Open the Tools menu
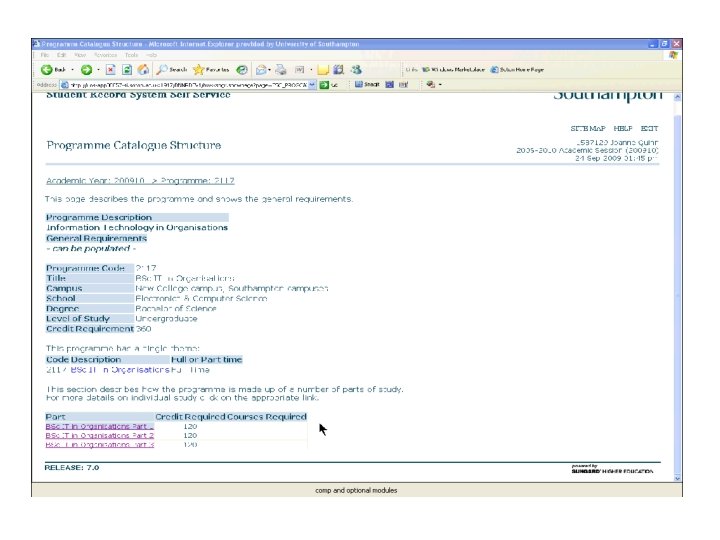 131,55
